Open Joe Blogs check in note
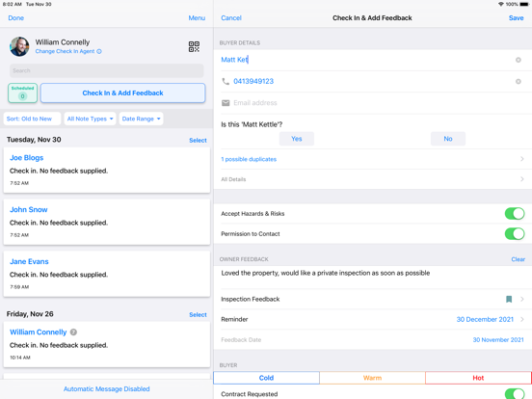The image size is (532, 399). (107, 170)
